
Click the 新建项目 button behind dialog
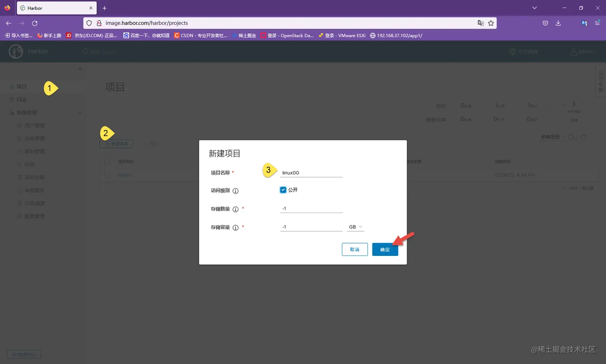(116, 144)
